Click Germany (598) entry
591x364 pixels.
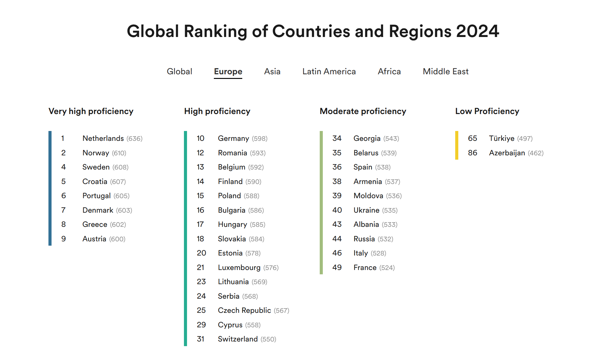tap(243, 138)
